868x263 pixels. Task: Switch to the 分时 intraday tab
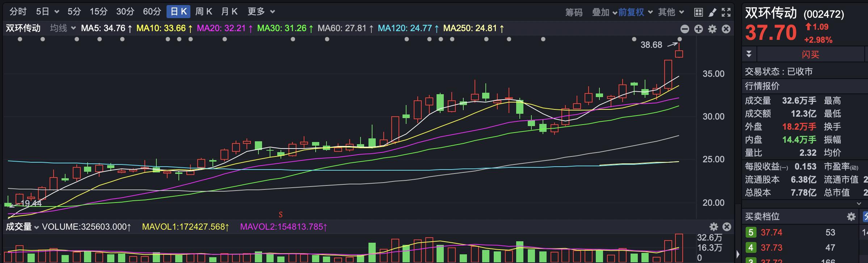tap(18, 12)
